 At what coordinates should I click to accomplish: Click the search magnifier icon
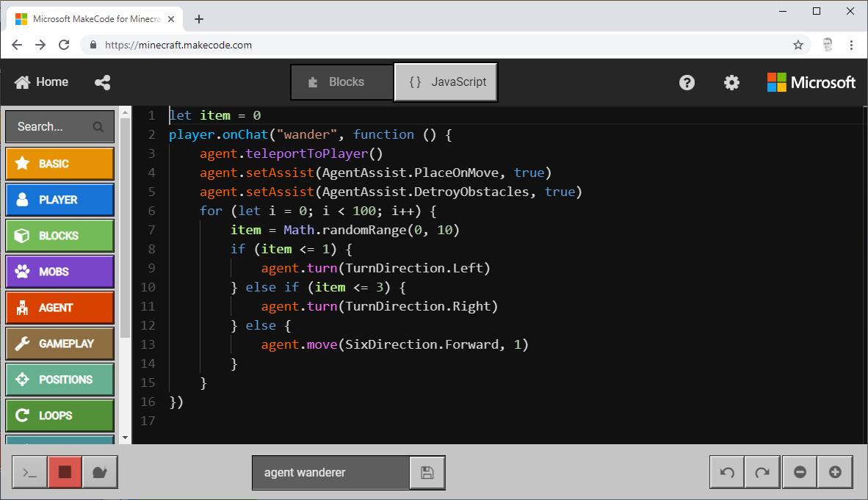[x=98, y=127]
